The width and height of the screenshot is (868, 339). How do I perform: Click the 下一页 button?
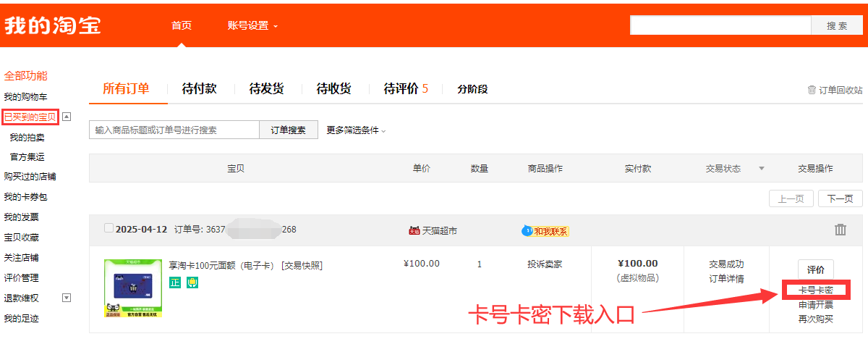(840, 198)
